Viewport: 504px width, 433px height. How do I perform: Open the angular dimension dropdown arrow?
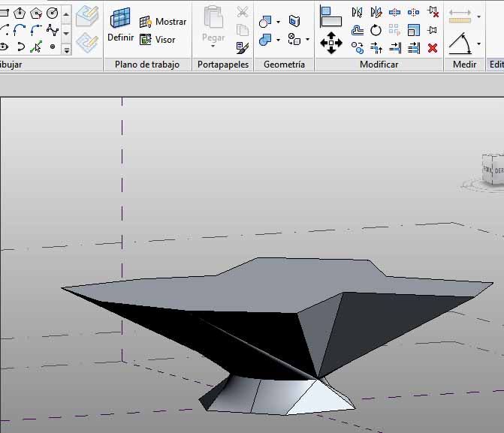[478, 44]
